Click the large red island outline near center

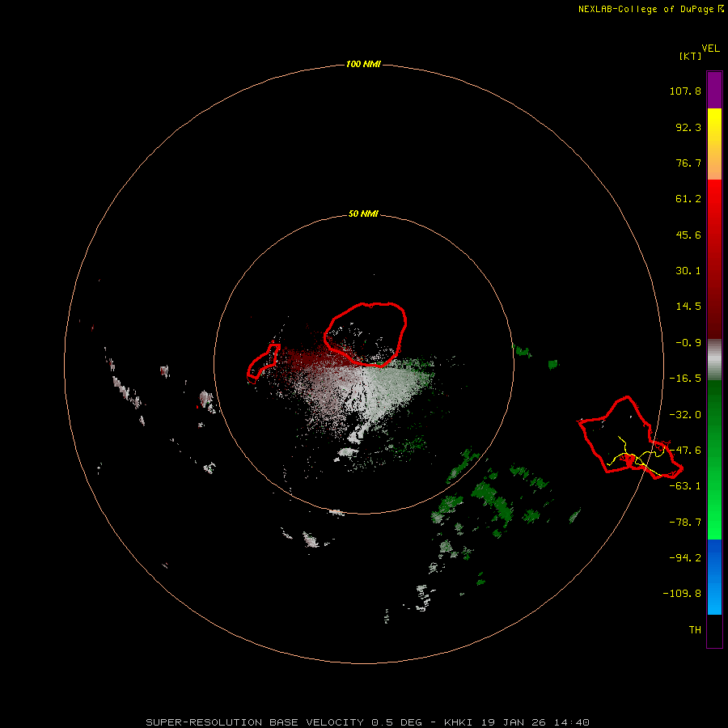(366, 335)
